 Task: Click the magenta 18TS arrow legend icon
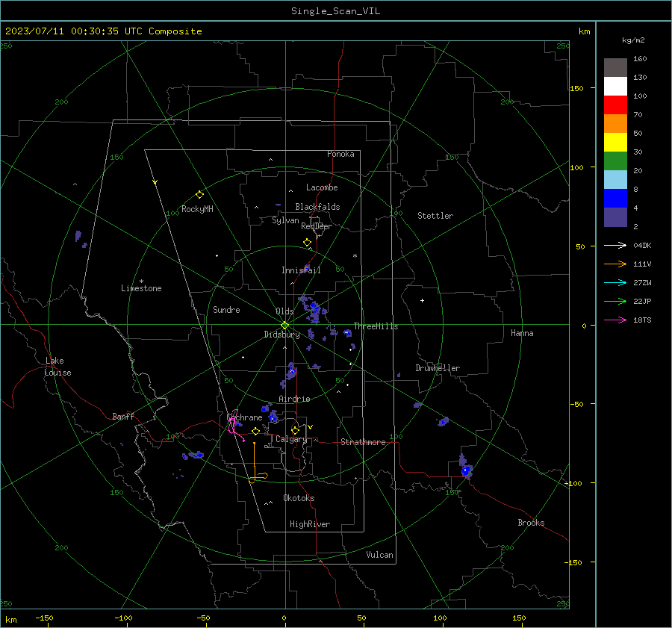(615, 320)
